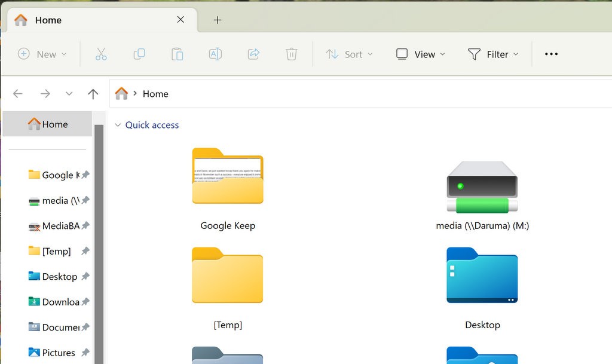
Task: Open a new File Explorer tab
Action: (x=217, y=20)
